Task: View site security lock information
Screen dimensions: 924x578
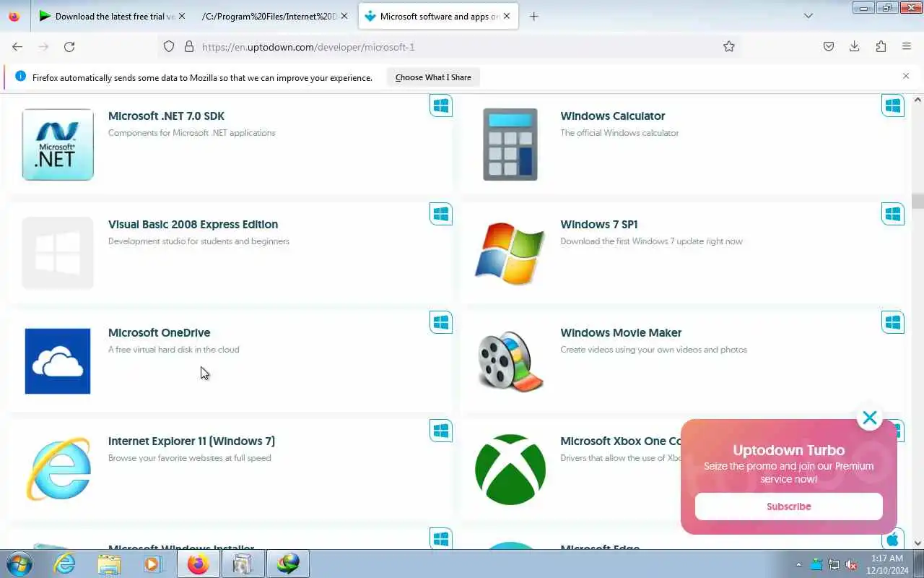Action: tap(189, 46)
